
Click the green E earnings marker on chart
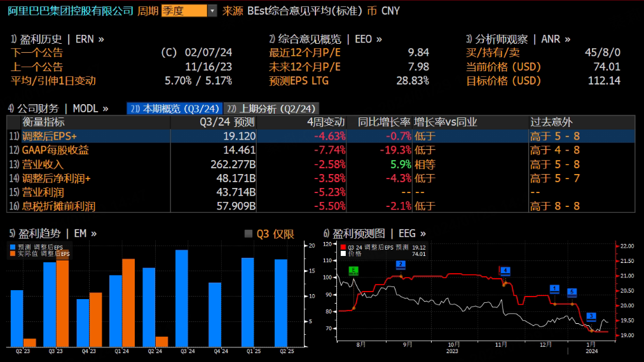353,271
